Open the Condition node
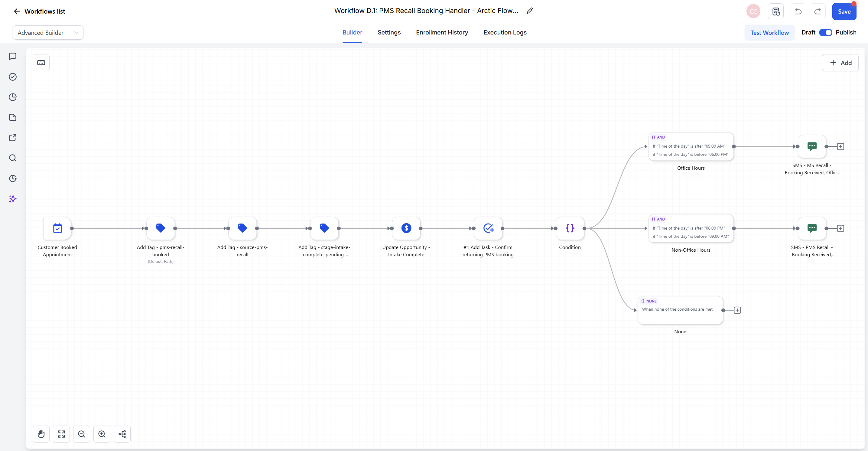 click(x=570, y=228)
